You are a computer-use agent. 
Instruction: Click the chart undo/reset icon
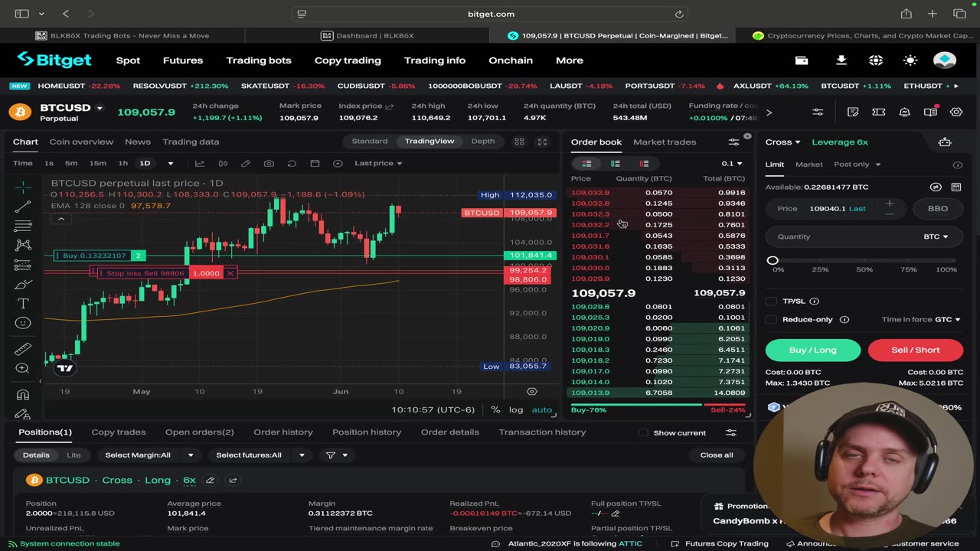(292, 163)
